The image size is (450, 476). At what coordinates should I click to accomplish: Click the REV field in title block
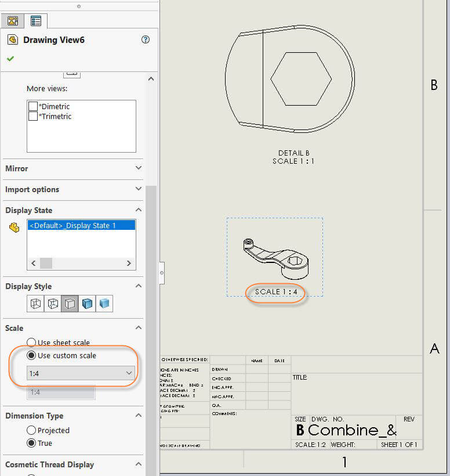tap(409, 419)
